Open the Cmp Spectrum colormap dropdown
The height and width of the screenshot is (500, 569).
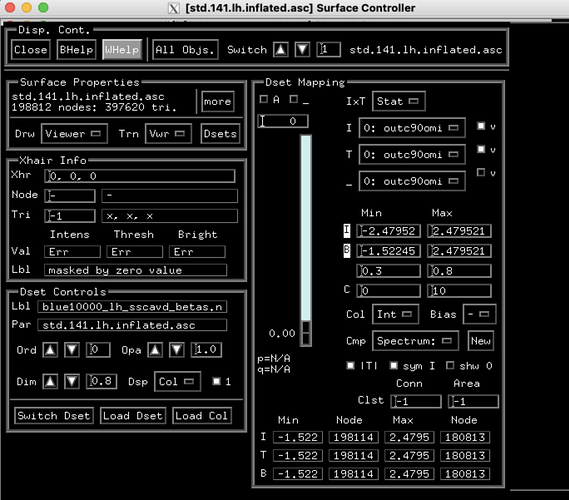coord(415,341)
